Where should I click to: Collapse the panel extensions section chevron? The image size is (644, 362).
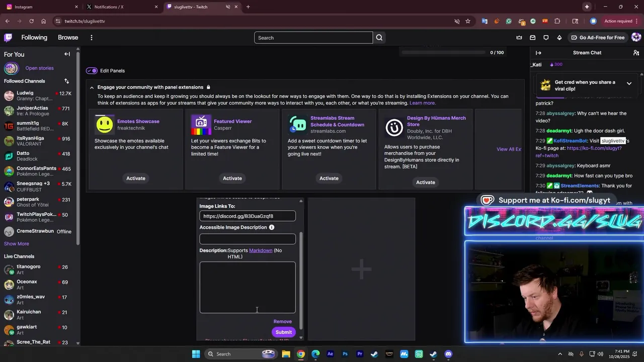tap(92, 87)
